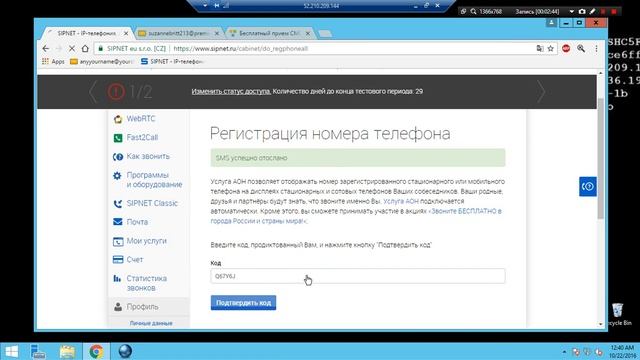640x360 pixels.
Task: Close the suzannebritt213 mail tab
Action: pos(217,33)
